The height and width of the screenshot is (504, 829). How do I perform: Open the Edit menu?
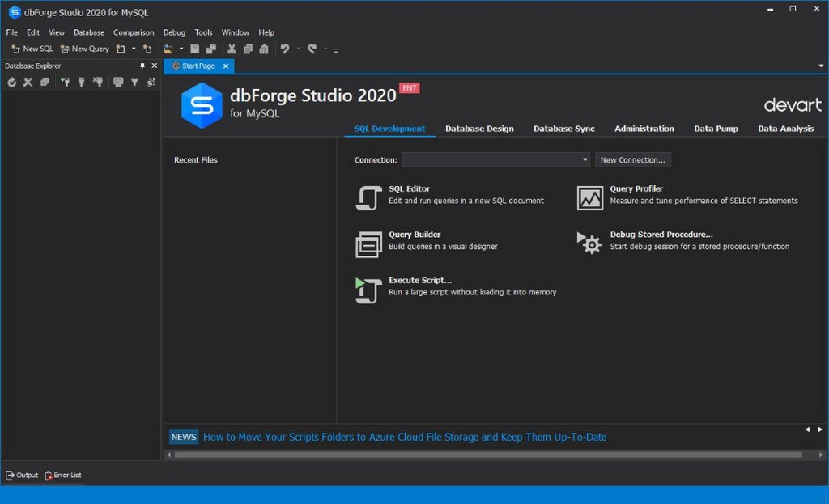[32, 32]
